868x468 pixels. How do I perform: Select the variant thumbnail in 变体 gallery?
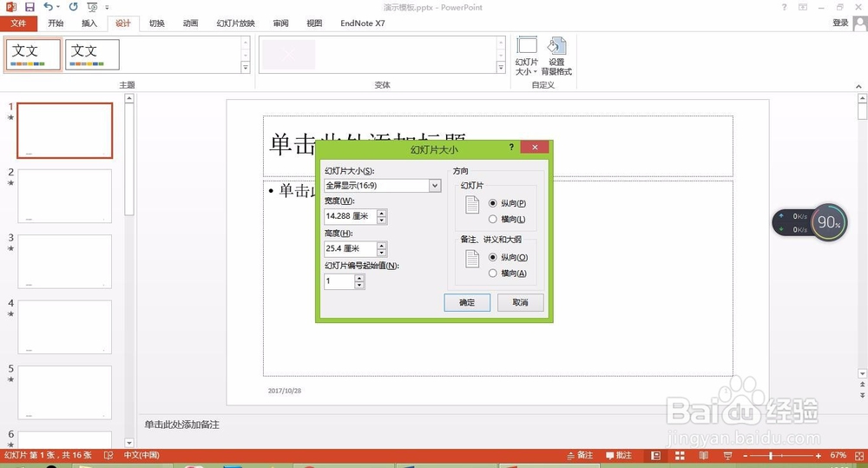click(x=289, y=55)
